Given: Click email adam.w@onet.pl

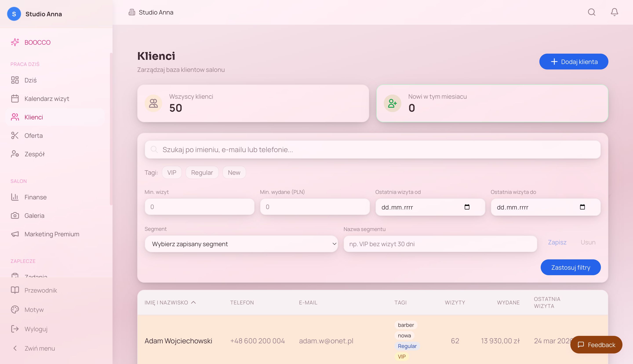Looking at the screenshot, I should 326,341.
